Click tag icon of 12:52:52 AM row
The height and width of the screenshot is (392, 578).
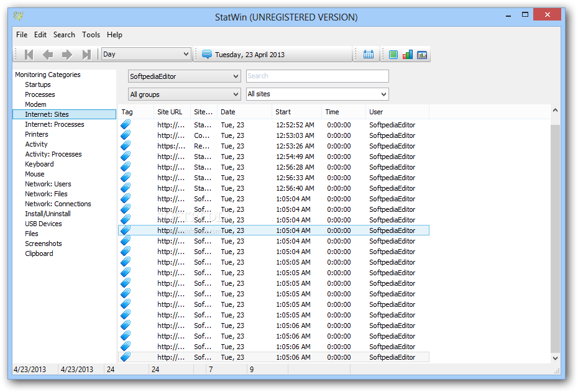click(x=126, y=124)
